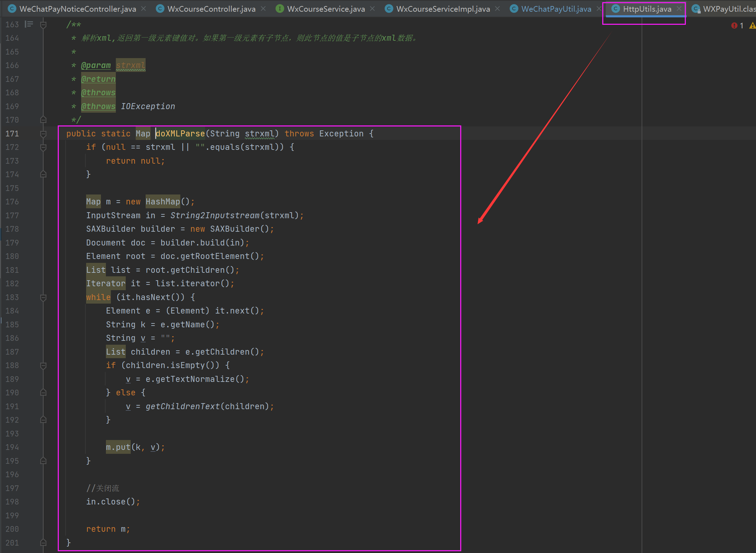Click the red error indicator icon

point(734,26)
